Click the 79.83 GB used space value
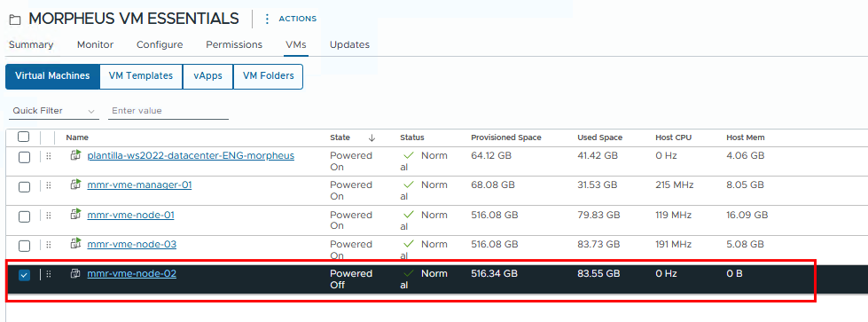 598,214
